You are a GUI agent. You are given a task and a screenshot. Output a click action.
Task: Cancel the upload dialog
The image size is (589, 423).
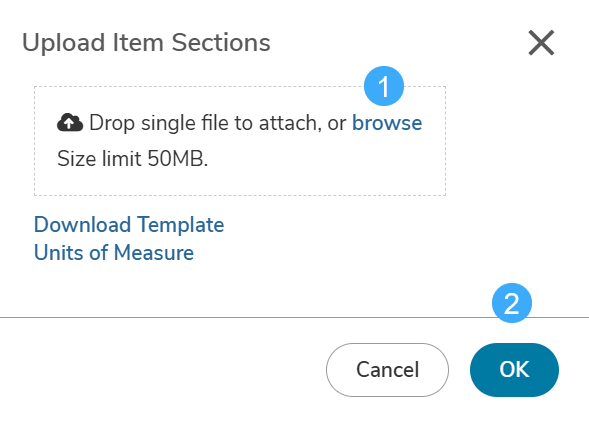pyautogui.click(x=387, y=370)
